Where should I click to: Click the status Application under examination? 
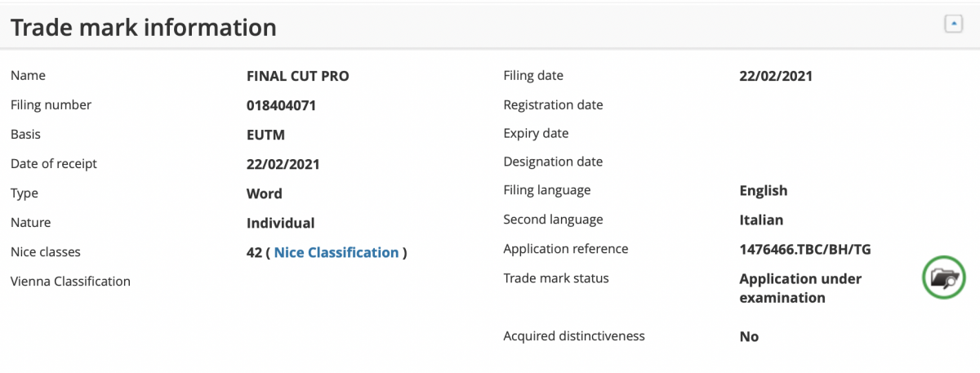click(x=800, y=288)
